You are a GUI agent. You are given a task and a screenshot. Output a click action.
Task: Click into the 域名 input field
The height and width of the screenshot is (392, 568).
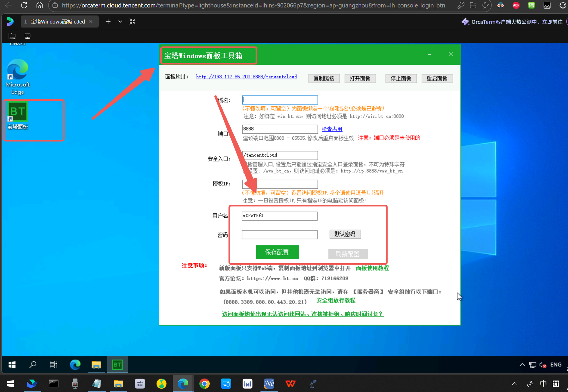coord(280,100)
